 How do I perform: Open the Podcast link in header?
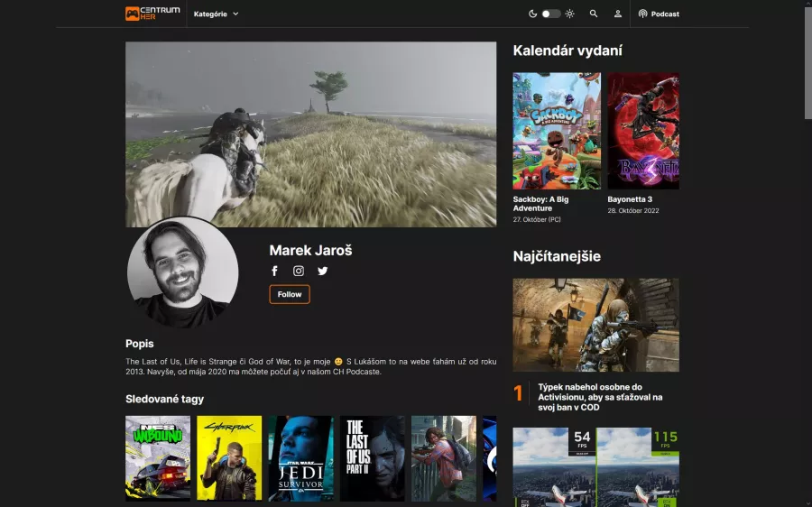point(659,14)
